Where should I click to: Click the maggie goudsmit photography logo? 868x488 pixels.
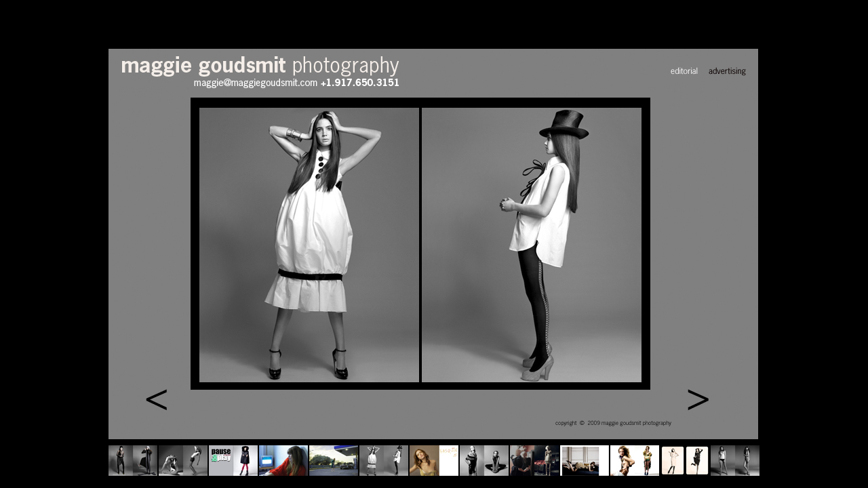(x=260, y=66)
